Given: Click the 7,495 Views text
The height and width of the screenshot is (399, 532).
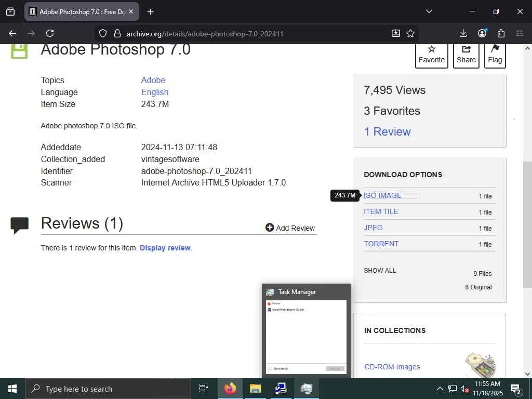Looking at the screenshot, I should coord(395,90).
